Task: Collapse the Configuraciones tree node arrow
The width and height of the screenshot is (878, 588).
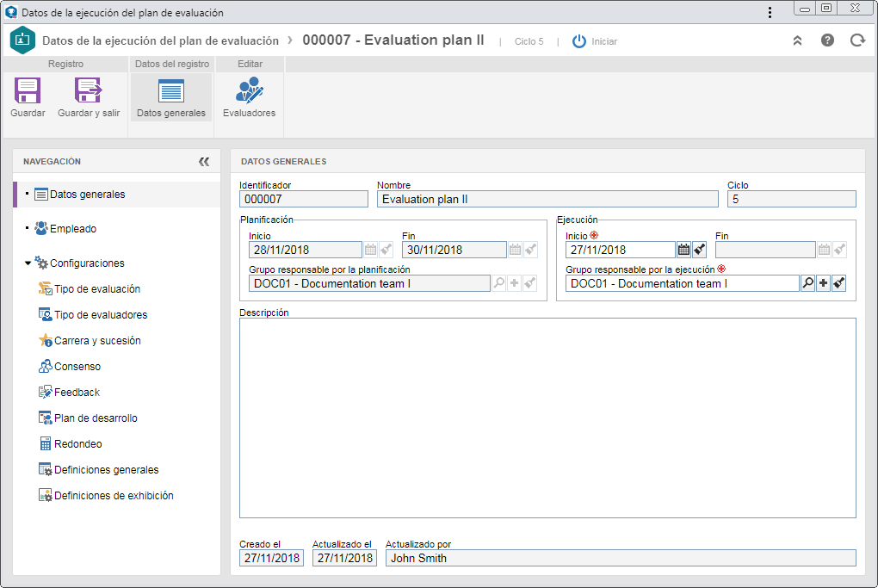Action: tap(28, 263)
